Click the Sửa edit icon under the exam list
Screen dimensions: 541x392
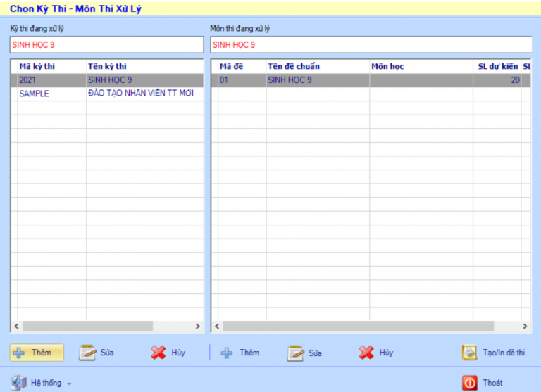87,353
